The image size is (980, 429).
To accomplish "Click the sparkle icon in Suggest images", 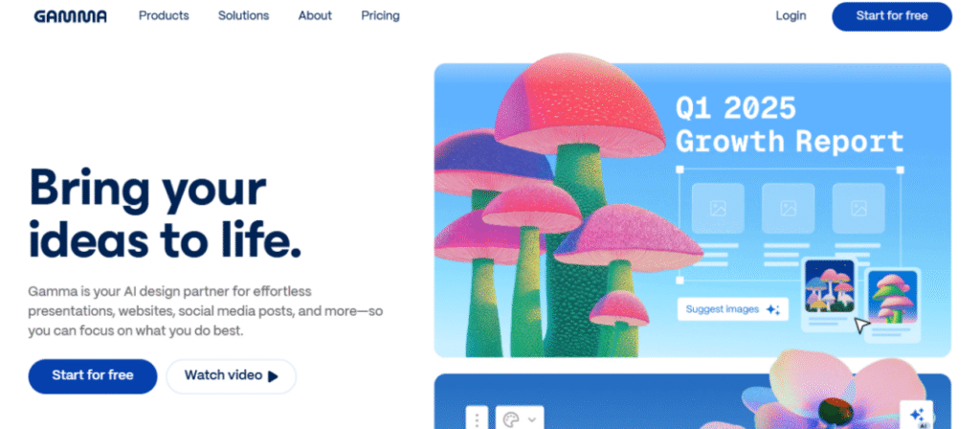I will pyautogui.click(x=773, y=309).
